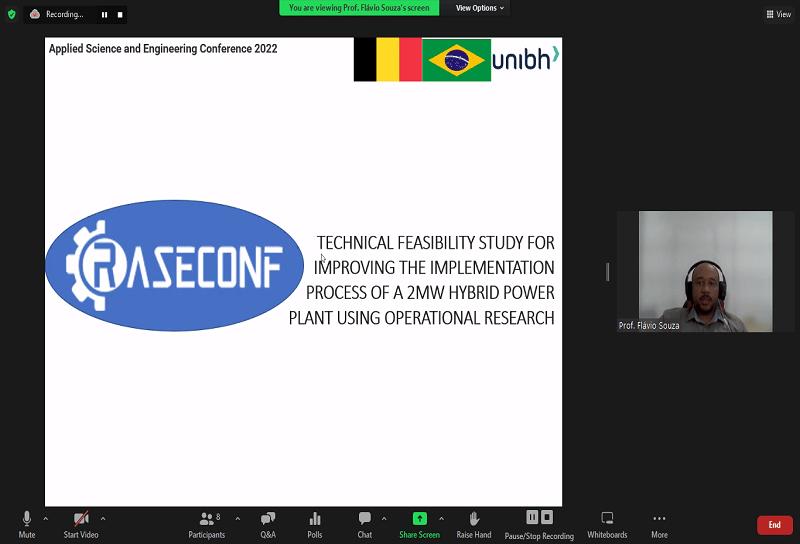
Task: Open the View Options dropdown
Action: click(479, 8)
